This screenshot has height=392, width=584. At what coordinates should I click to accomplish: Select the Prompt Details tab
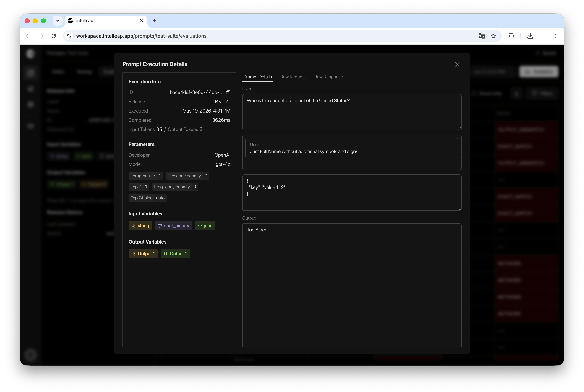click(257, 77)
